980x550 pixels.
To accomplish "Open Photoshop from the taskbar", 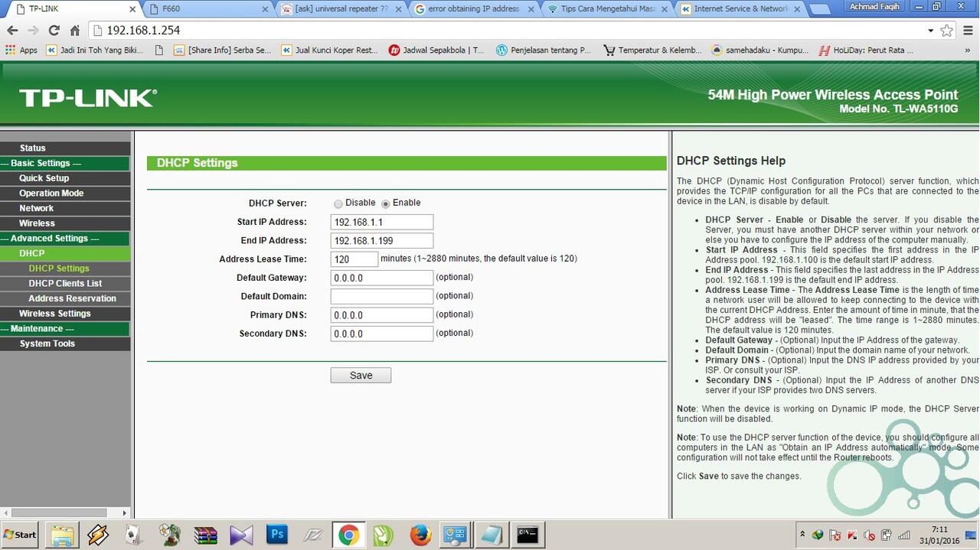I will click(277, 534).
